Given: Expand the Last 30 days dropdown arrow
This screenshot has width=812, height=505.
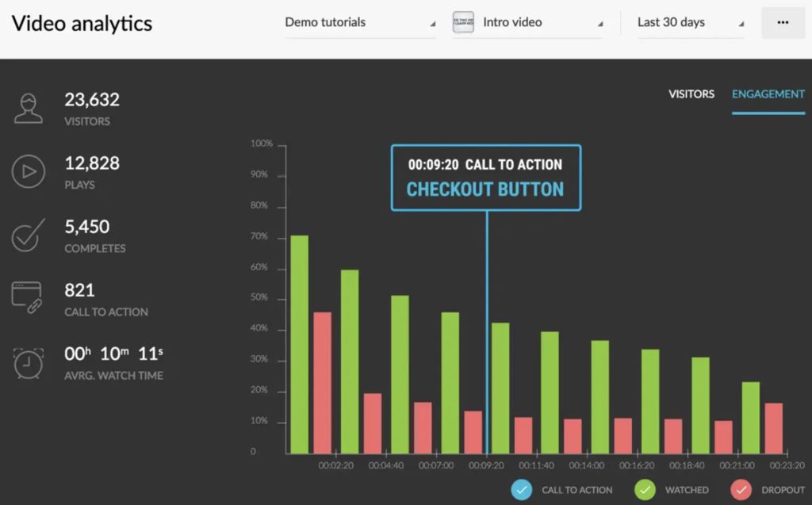Looking at the screenshot, I should coord(741,24).
